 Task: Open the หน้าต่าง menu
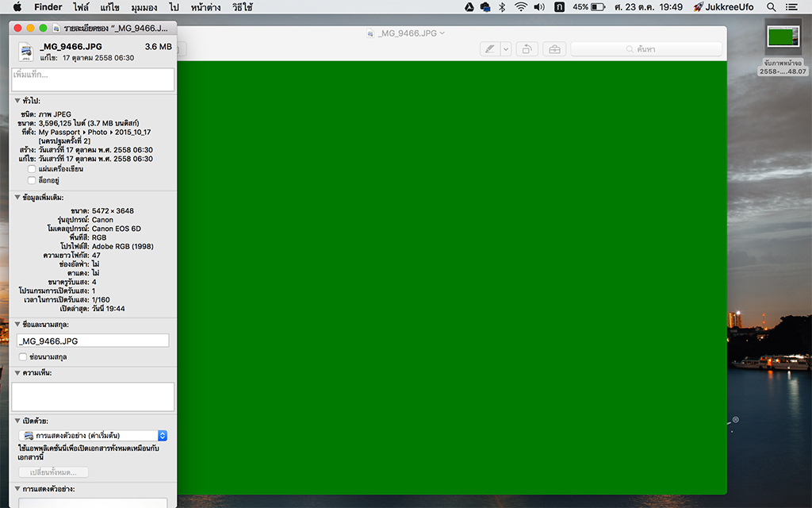[205, 6]
